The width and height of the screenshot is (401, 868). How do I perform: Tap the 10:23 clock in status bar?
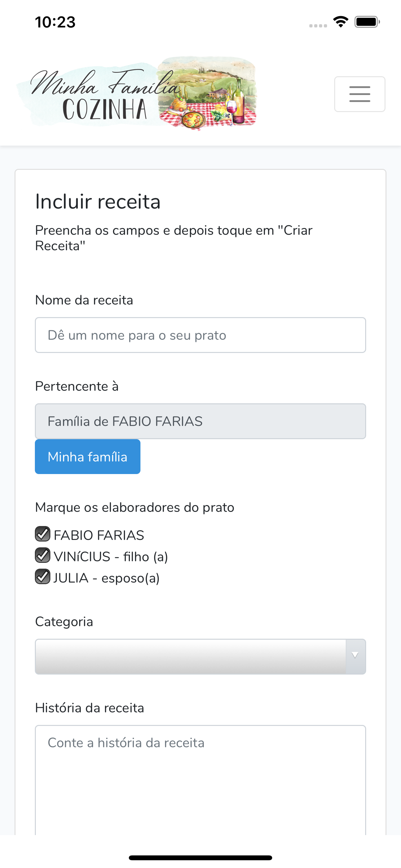click(55, 22)
